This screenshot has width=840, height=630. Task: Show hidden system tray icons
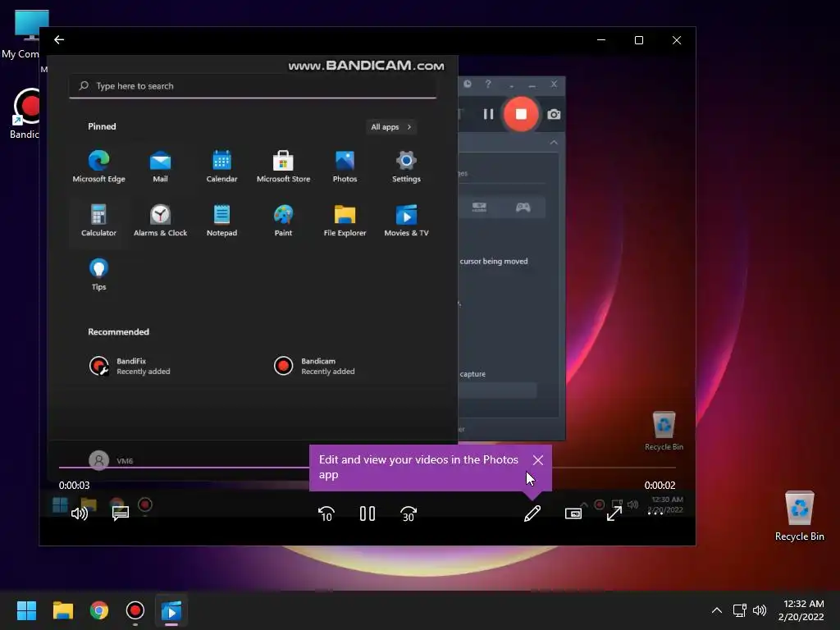717,610
